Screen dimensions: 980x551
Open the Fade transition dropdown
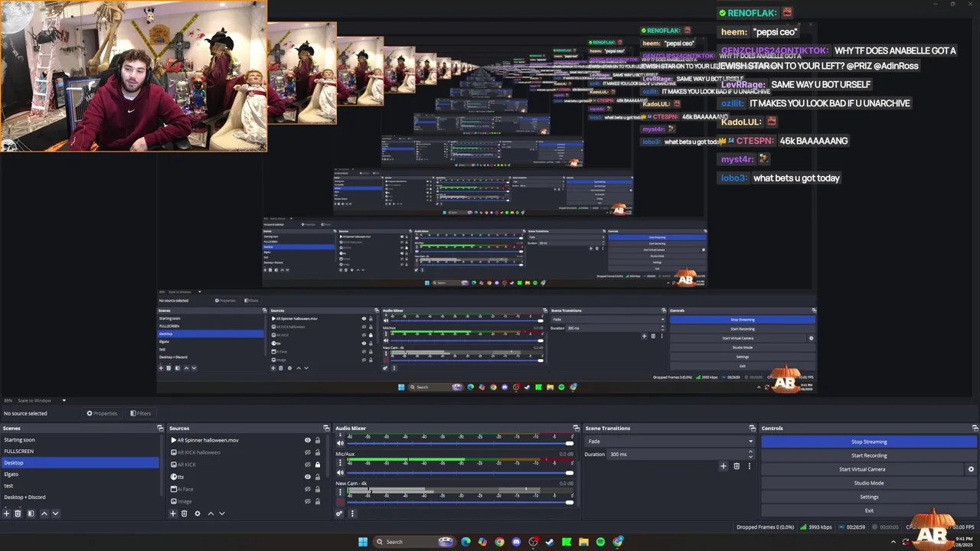(670, 442)
